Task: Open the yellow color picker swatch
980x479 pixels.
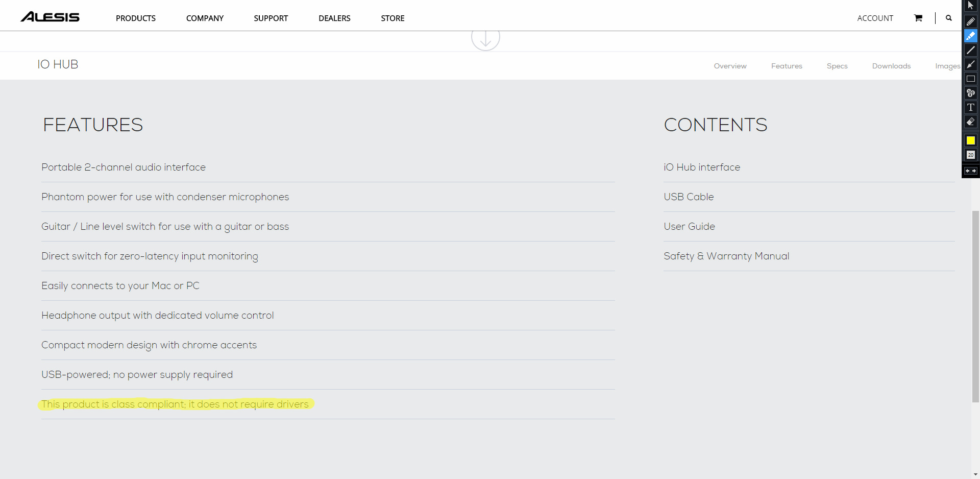Action: point(971,140)
